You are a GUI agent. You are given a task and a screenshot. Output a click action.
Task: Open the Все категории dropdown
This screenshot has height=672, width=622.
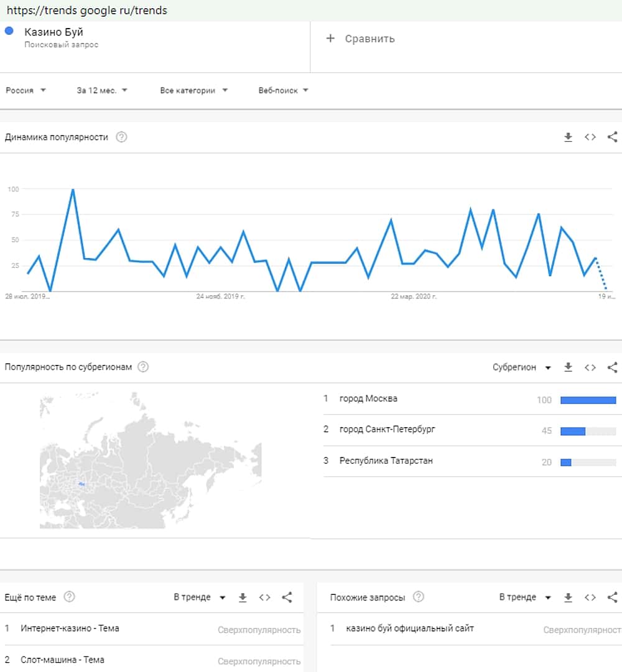point(193,90)
